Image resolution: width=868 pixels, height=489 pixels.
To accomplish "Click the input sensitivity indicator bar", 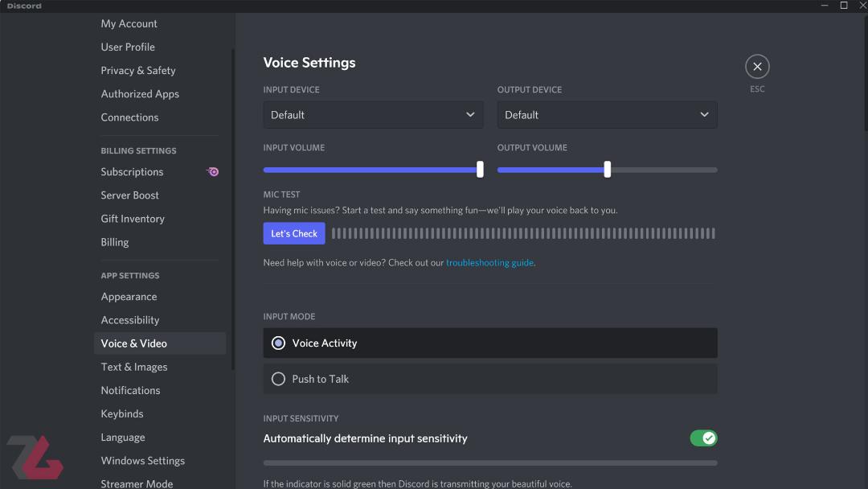I will [x=490, y=463].
